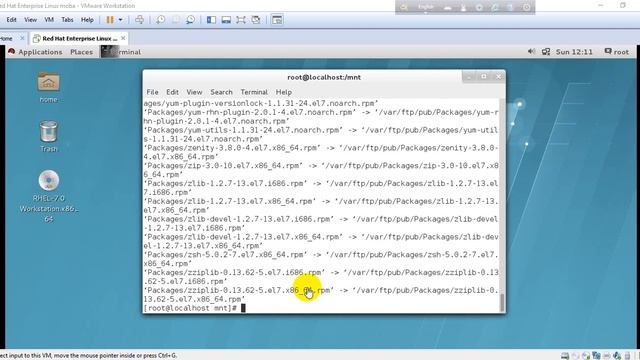640x360 pixels.
Task: Switch to Unity mode icon
Action: 256,20
